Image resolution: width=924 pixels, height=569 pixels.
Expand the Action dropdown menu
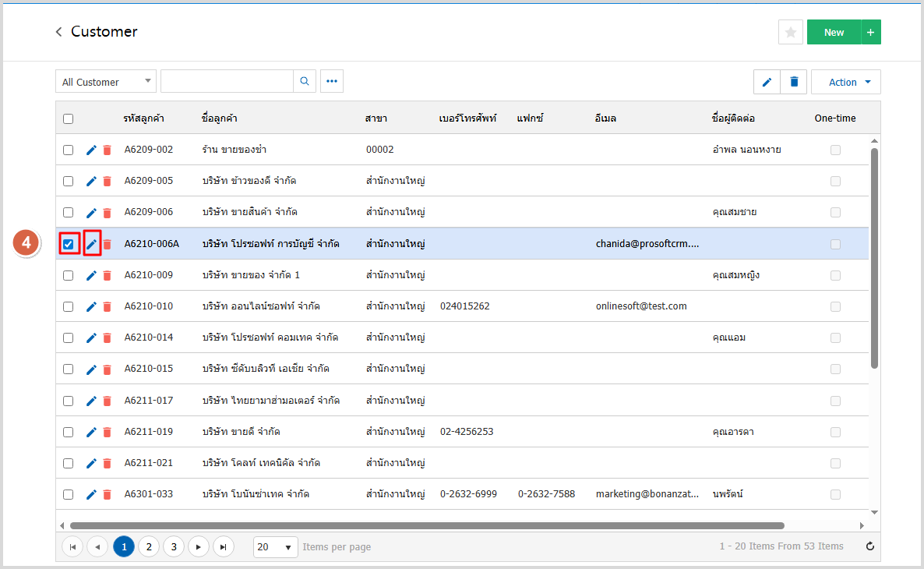[846, 82]
